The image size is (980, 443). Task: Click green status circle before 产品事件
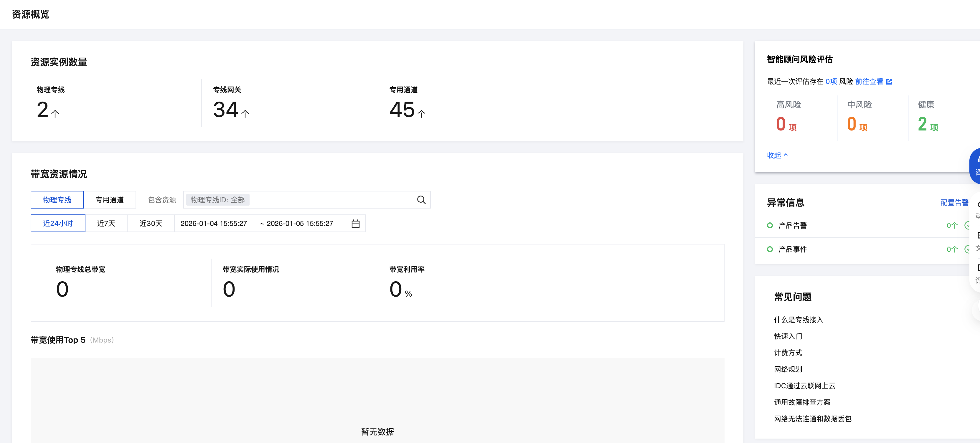(x=770, y=249)
